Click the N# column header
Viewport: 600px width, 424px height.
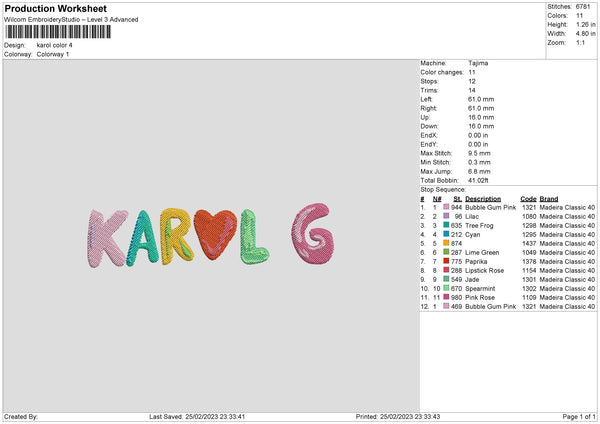click(437, 199)
